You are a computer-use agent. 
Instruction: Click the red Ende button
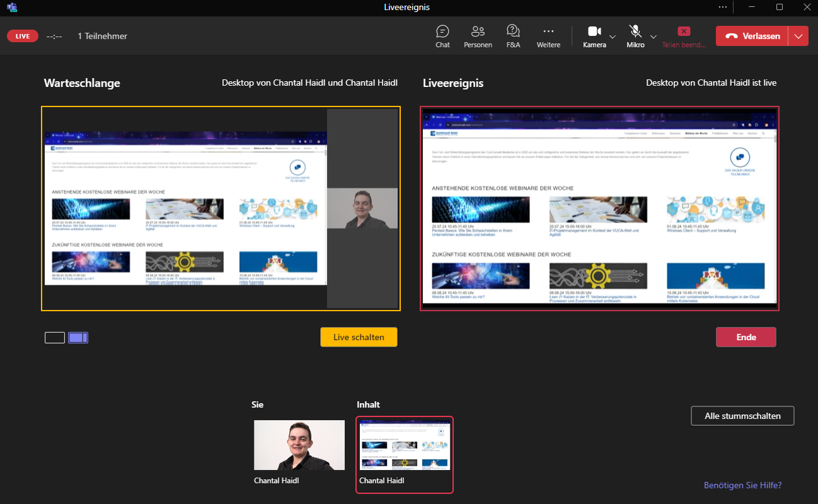coord(746,337)
